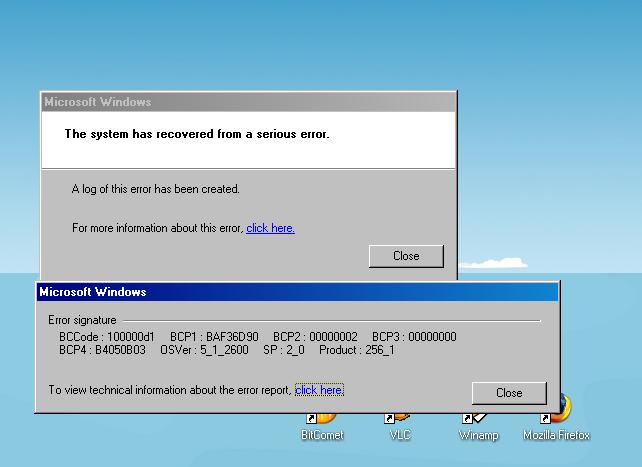Close the serious error recovery dialog
Screen dimensions: 642x467
(406, 256)
